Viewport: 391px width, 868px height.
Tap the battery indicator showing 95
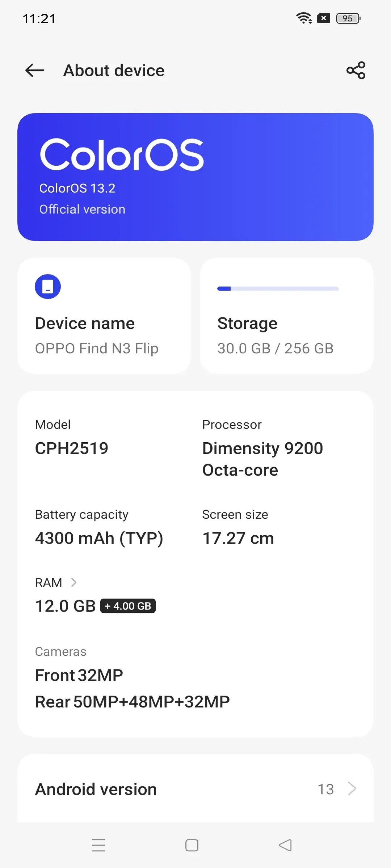tap(348, 18)
